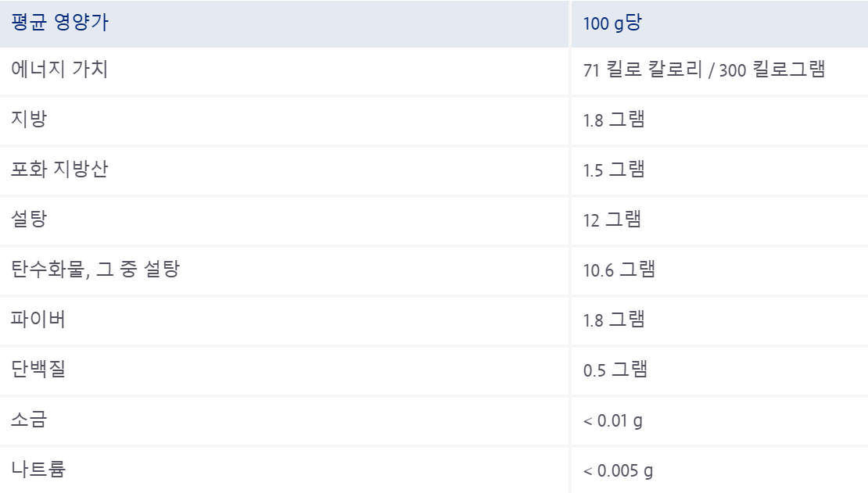Select the 지방 row label
Viewport: 868px width, 493px height.
click(30, 119)
